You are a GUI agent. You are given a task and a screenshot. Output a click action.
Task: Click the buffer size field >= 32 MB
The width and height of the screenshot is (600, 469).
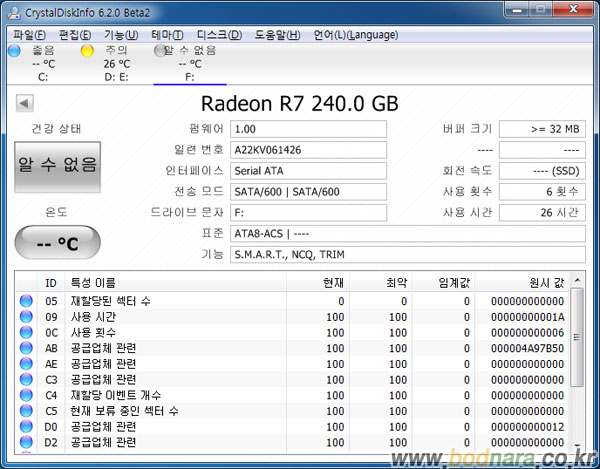pyautogui.click(x=542, y=129)
